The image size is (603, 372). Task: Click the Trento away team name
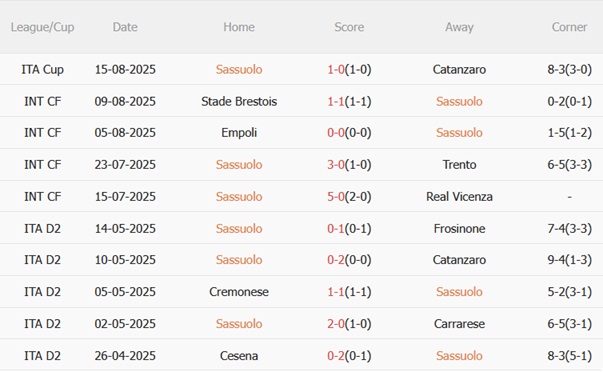point(459,165)
